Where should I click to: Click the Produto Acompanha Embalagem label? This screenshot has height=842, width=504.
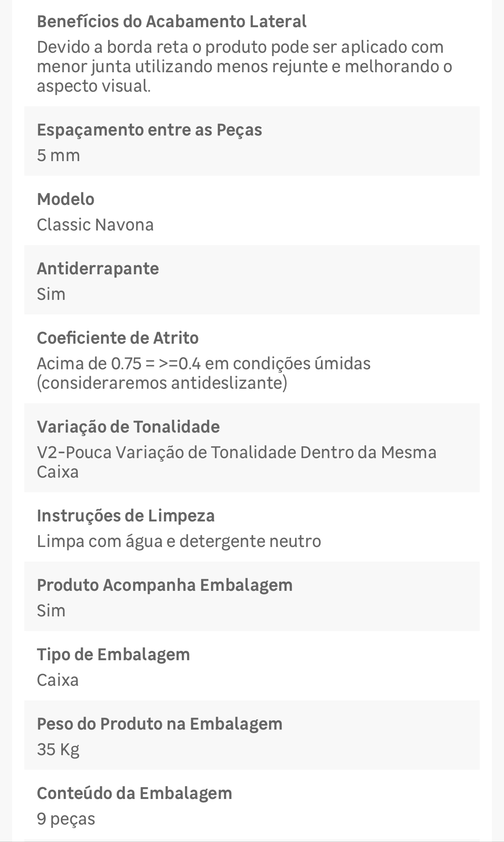(165, 585)
